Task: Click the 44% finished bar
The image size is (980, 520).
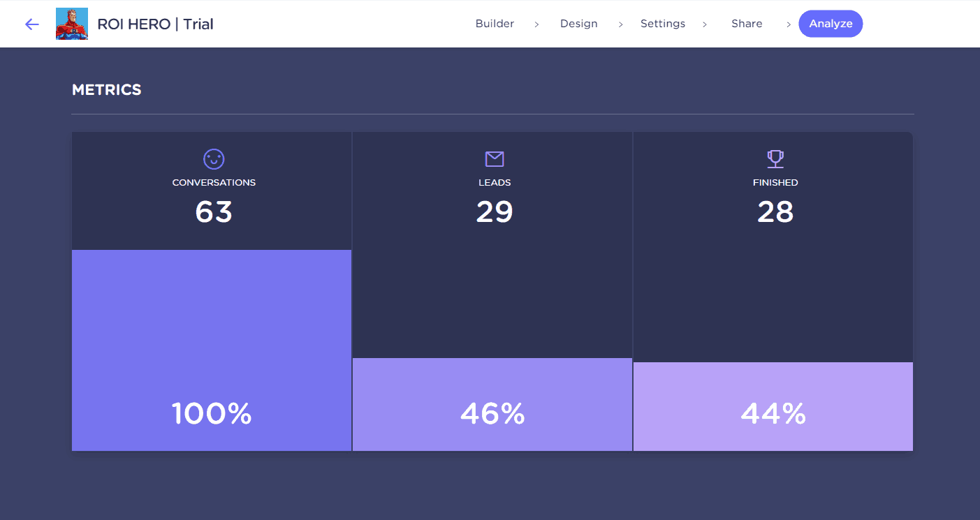Action: click(x=773, y=407)
